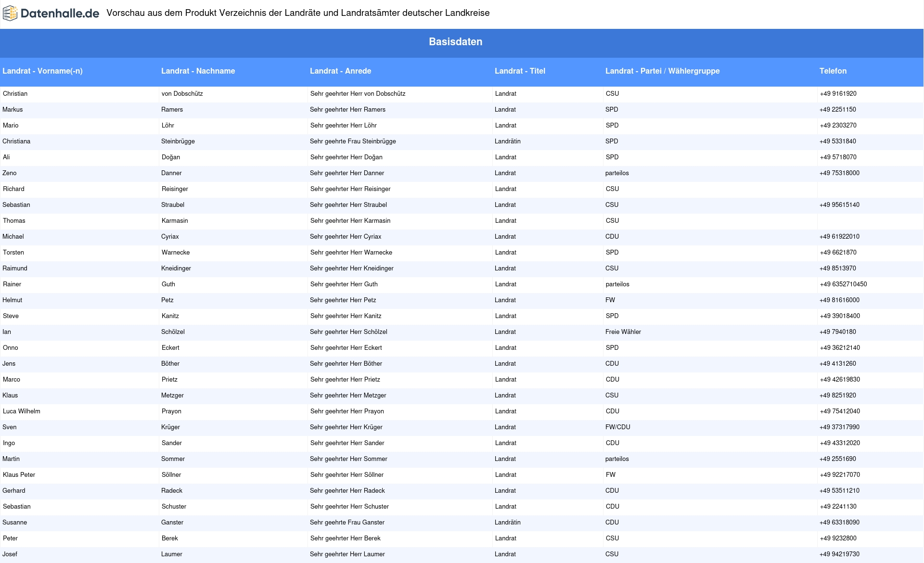Click the first name Klaus Peter

point(19,475)
